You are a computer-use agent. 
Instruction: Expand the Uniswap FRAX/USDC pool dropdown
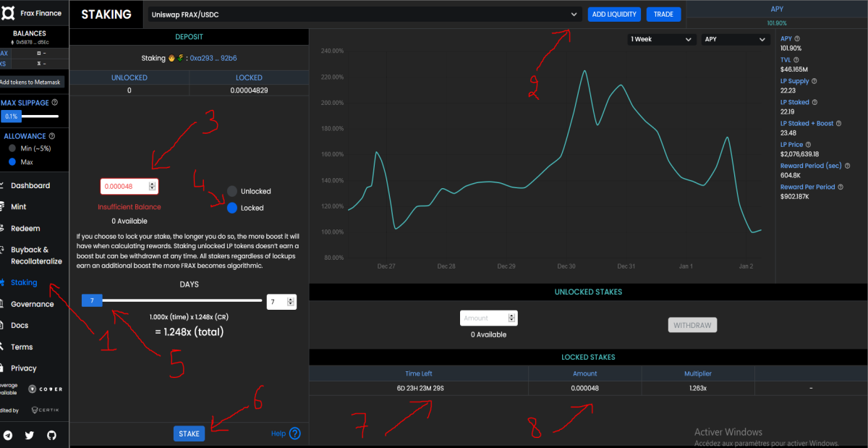pyautogui.click(x=365, y=14)
